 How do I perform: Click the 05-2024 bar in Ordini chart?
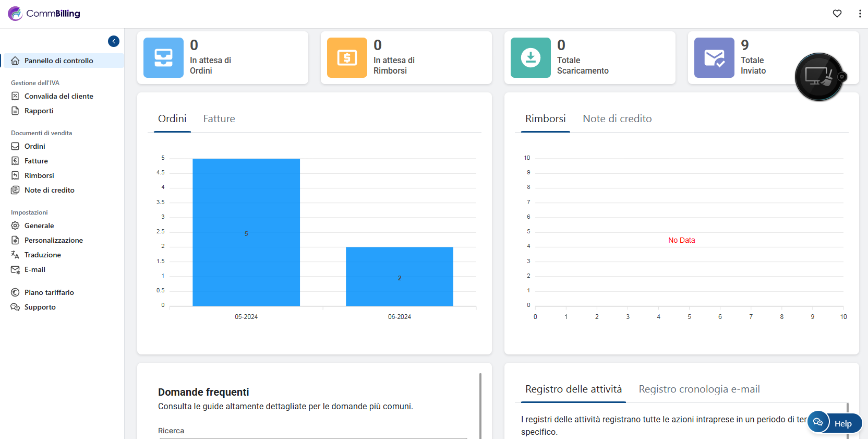pos(246,232)
